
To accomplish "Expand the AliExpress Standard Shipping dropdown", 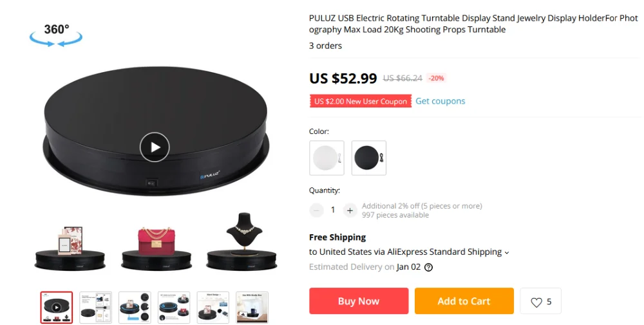I will [x=507, y=252].
